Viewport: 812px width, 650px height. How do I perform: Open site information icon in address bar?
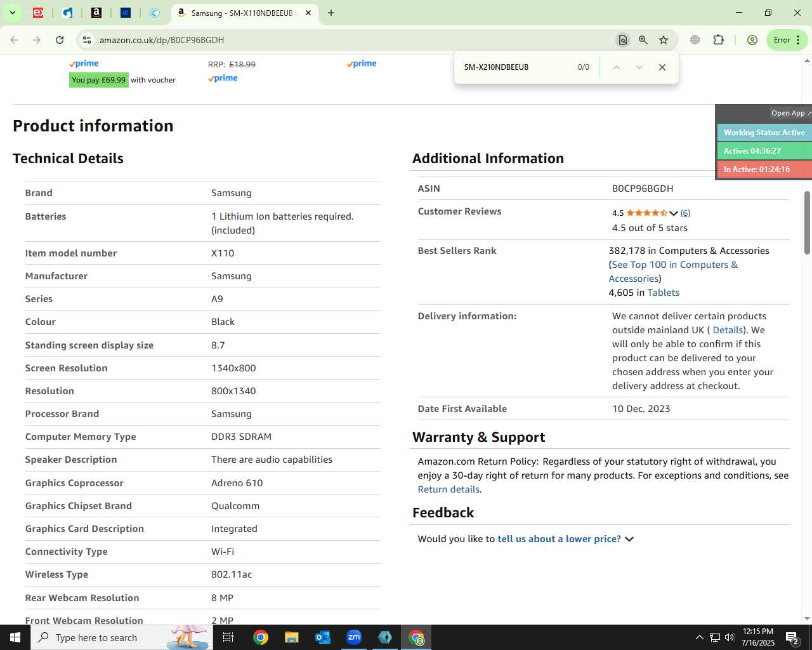pyautogui.click(x=87, y=40)
